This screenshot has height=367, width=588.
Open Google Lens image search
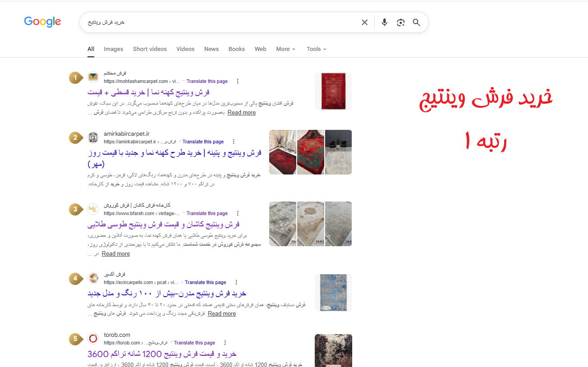(x=401, y=23)
